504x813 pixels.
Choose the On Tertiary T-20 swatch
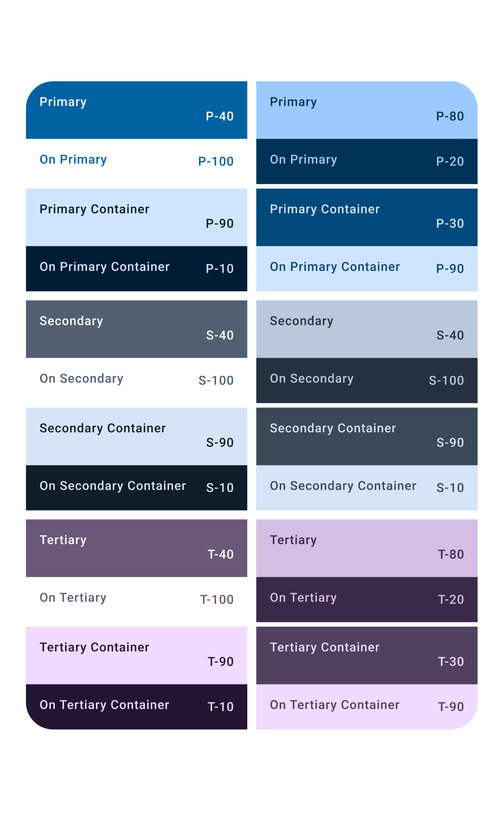pyautogui.click(x=367, y=600)
